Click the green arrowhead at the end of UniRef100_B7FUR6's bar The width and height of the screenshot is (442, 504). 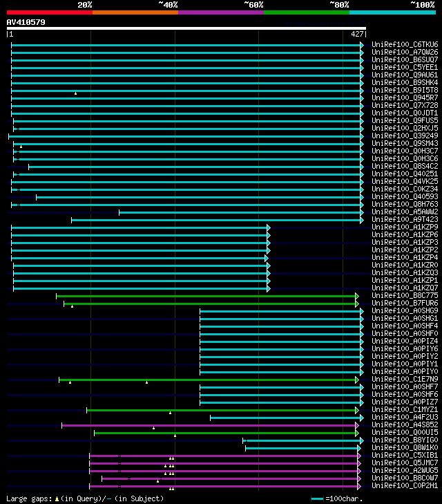357,304
